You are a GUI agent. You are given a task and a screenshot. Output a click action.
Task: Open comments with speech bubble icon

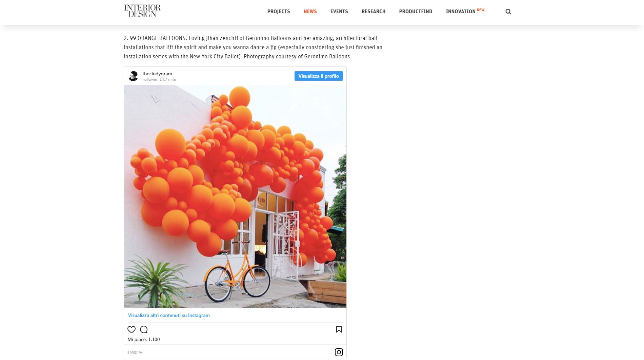coord(144,329)
